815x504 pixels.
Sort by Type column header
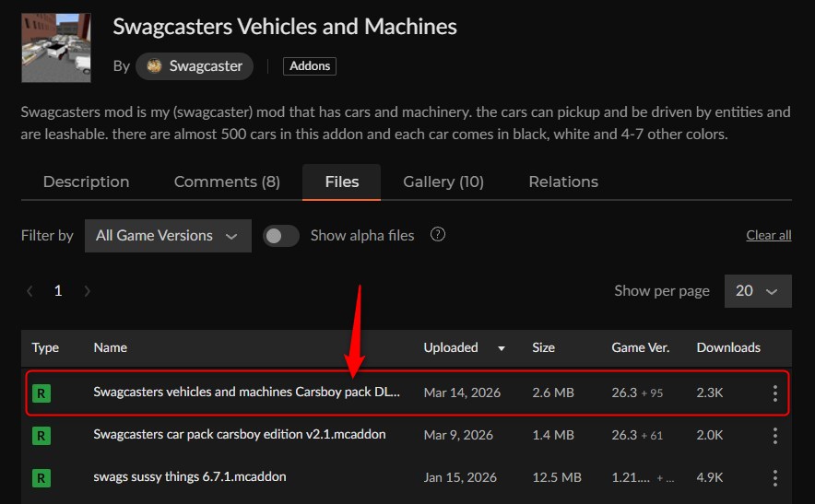(45, 347)
